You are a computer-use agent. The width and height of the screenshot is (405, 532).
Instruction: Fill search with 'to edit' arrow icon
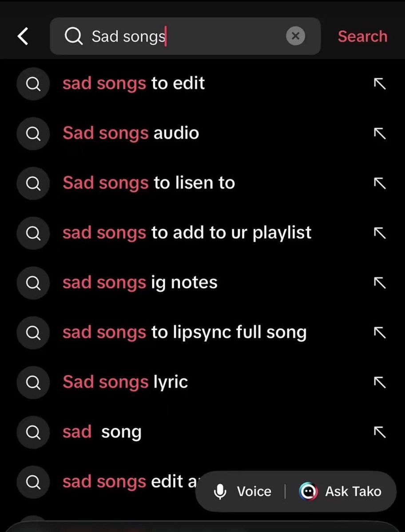[380, 83]
